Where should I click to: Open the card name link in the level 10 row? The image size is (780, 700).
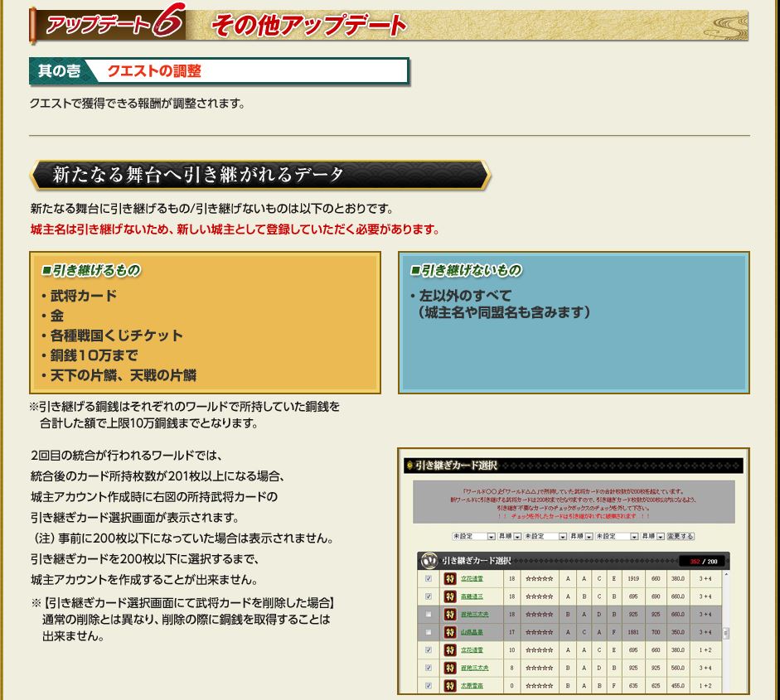point(472,650)
